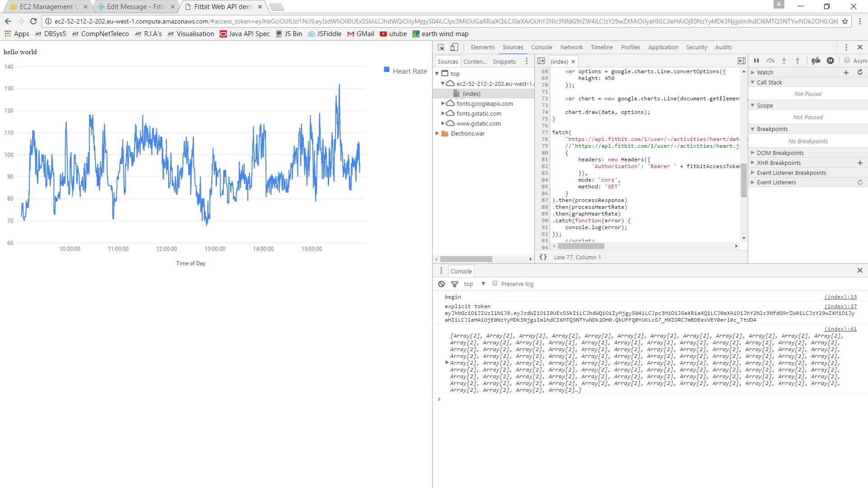Screen dimensions: 868x488
Task: Open console context dropdown 'top'
Action: [x=474, y=284]
